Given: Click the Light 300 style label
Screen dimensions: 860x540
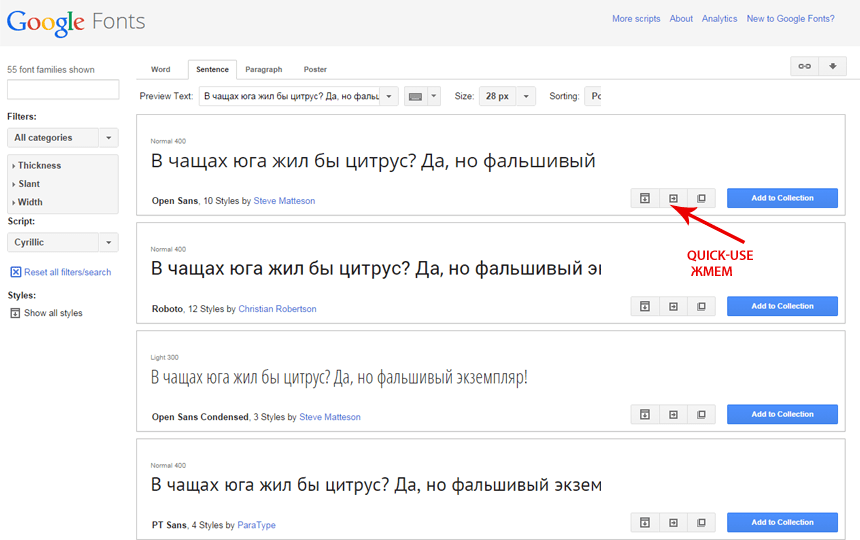Looking at the screenshot, I should pyautogui.click(x=165, y=357).
